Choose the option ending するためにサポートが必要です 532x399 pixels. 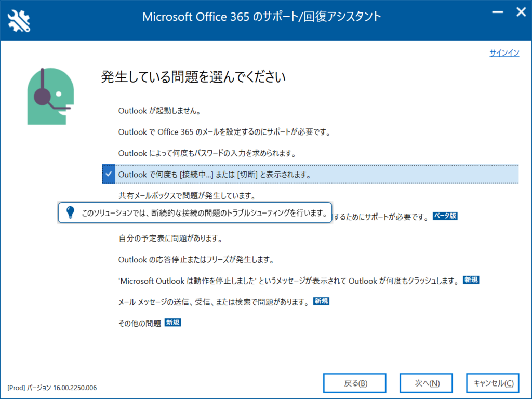381,217
